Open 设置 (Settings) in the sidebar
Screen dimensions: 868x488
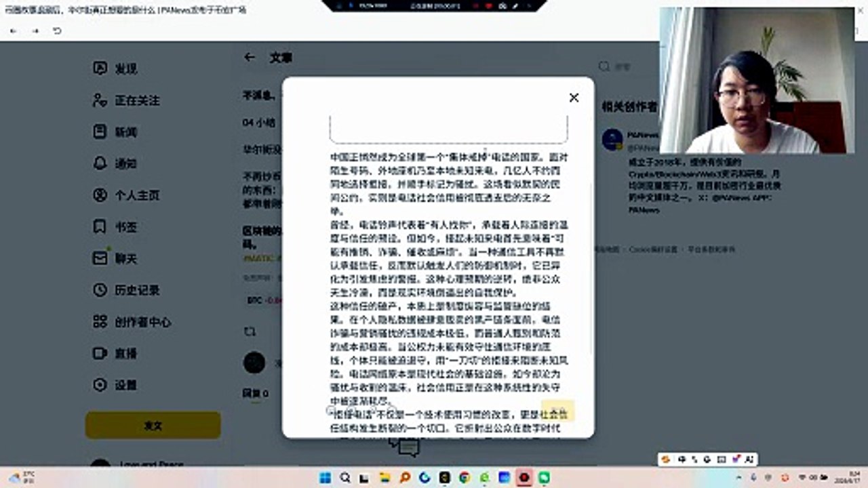point(115,385)
